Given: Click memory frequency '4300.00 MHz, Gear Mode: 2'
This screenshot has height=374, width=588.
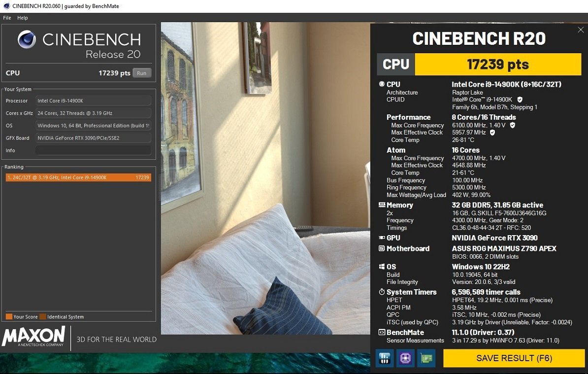Looking at the screenshot, I should pos(488,220).
